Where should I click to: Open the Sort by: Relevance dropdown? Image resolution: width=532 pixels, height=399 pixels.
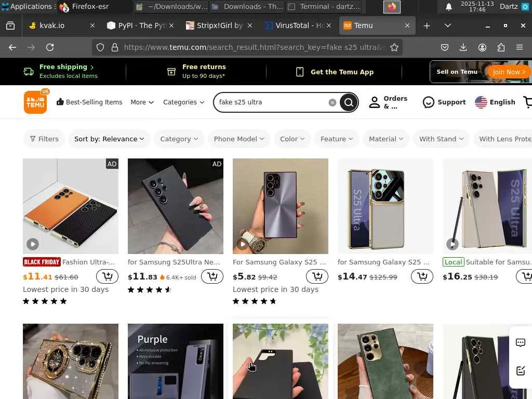pyautogui.click(x=109, y=139)
